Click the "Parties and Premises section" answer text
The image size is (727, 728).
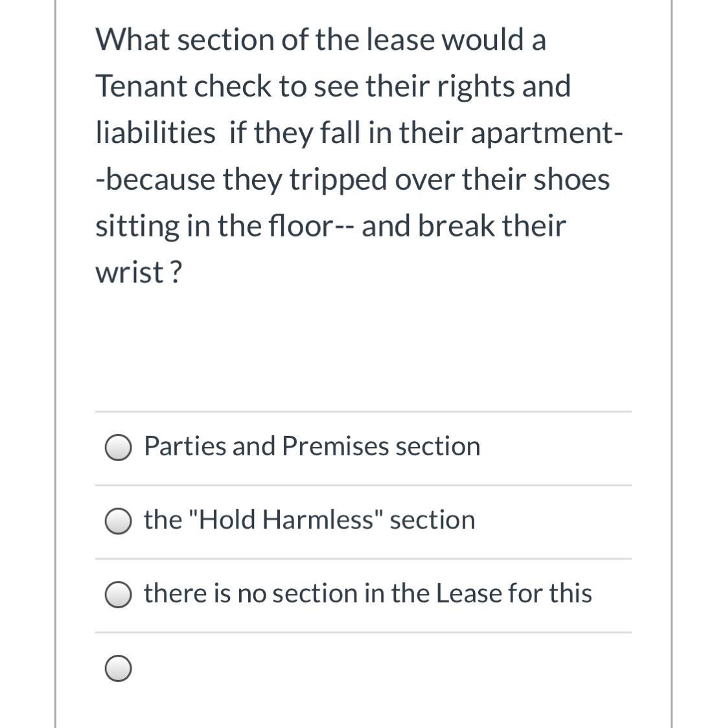[x=312, y=446]
